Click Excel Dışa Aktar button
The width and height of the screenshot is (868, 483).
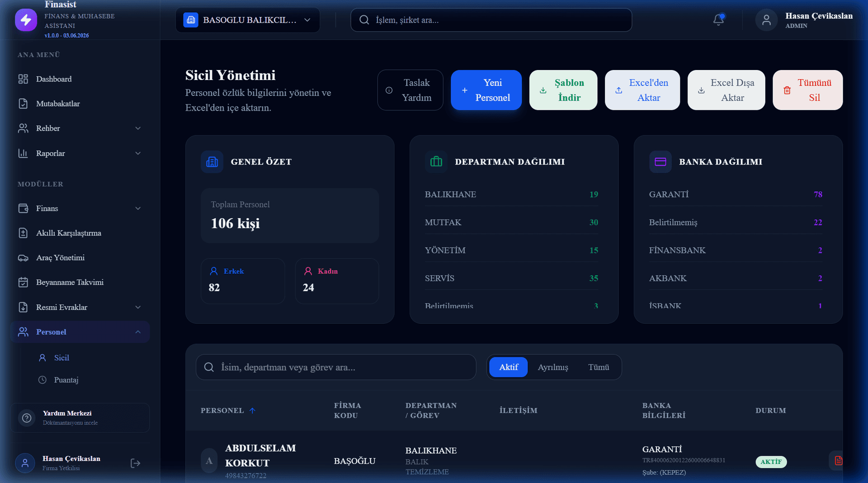coord(726,90)
